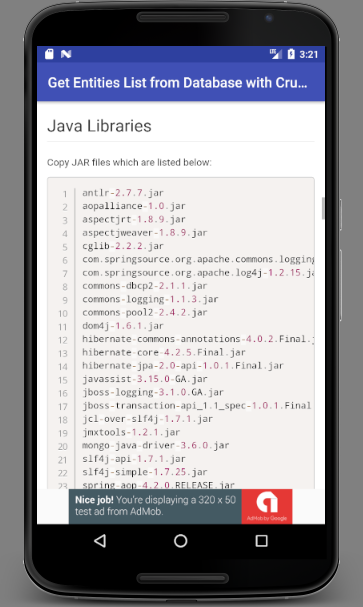Click the page vertical scrollbar thumb
Screen dimensions: 363x607
point(323,208)
